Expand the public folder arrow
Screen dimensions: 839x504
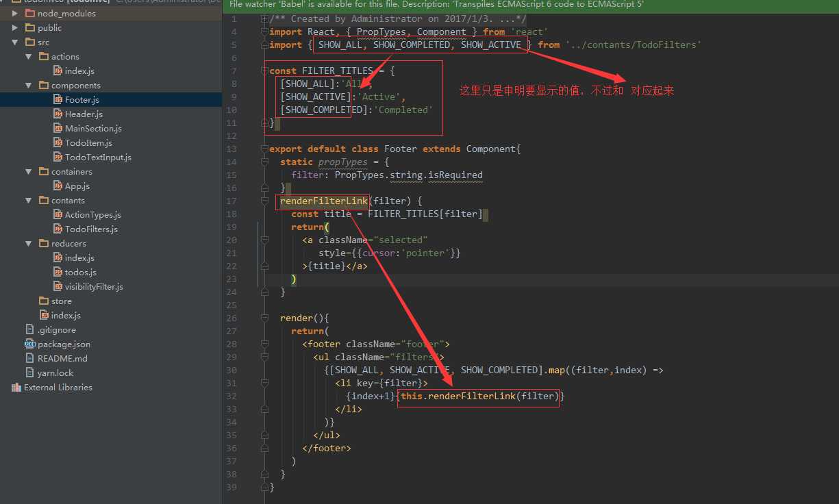(15, 27)
